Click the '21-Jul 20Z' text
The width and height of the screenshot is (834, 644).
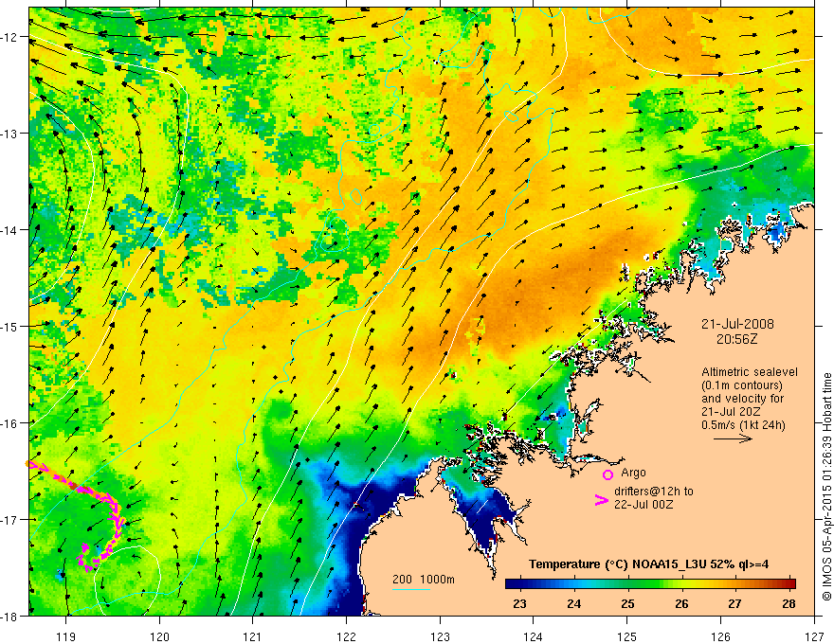731,412
